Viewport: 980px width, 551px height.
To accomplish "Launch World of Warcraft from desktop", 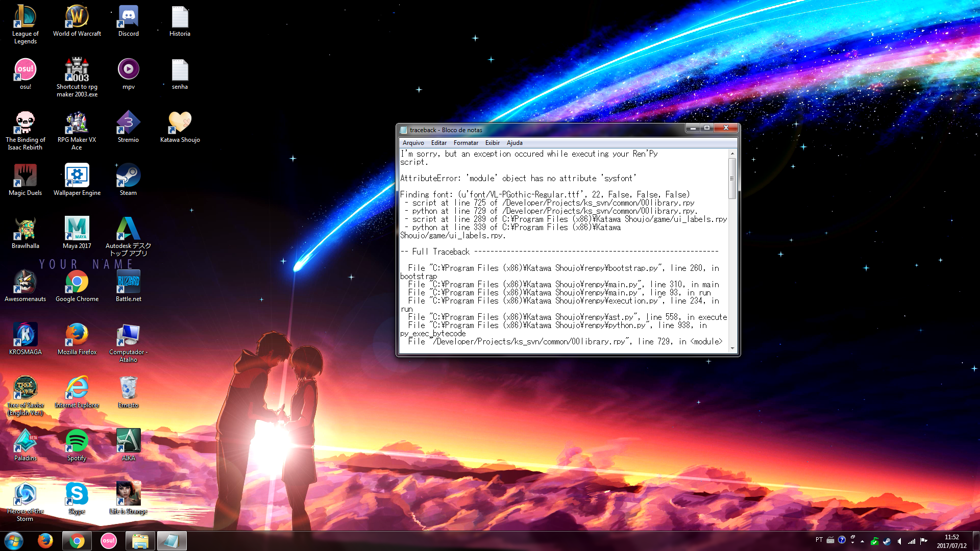I will [x=77, y=21].
